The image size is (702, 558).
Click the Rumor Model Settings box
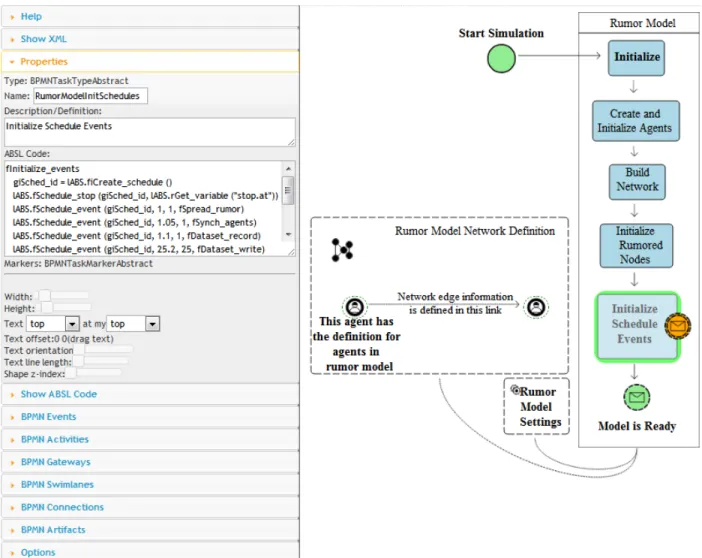[536, 407]
